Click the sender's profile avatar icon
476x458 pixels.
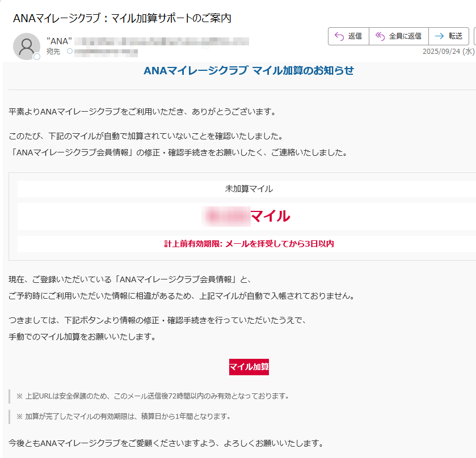26,46
